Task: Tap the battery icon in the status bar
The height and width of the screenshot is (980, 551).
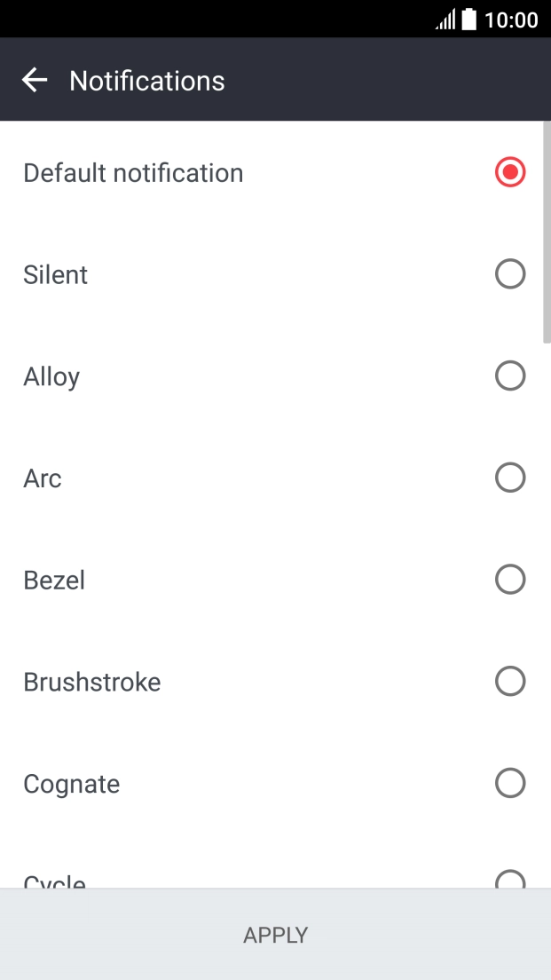Action: coord(468,20)
